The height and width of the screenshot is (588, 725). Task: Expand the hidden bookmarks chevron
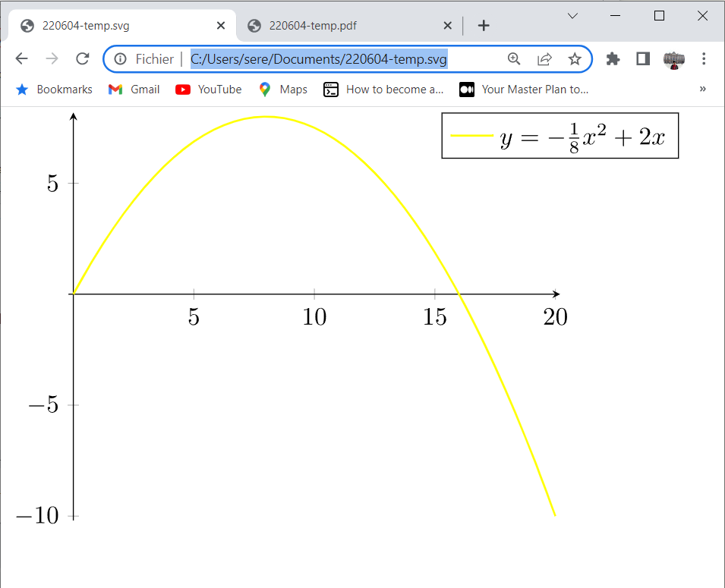[x=702, y=90]
